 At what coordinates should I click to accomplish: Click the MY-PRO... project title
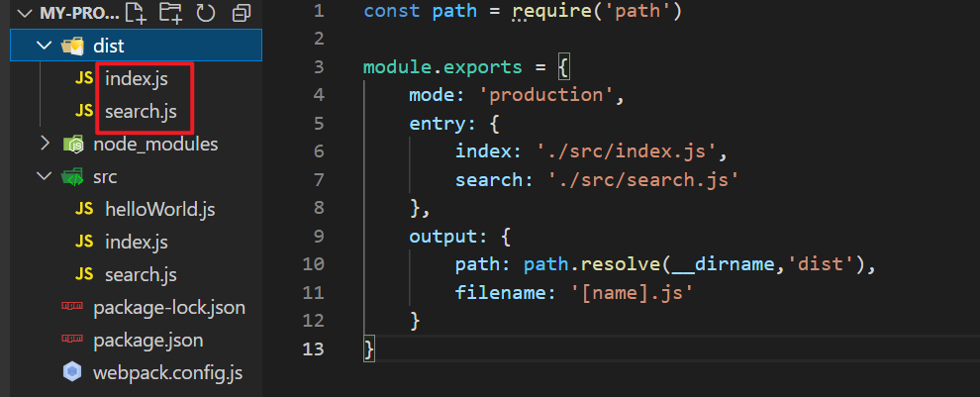(x=79, y=13)
